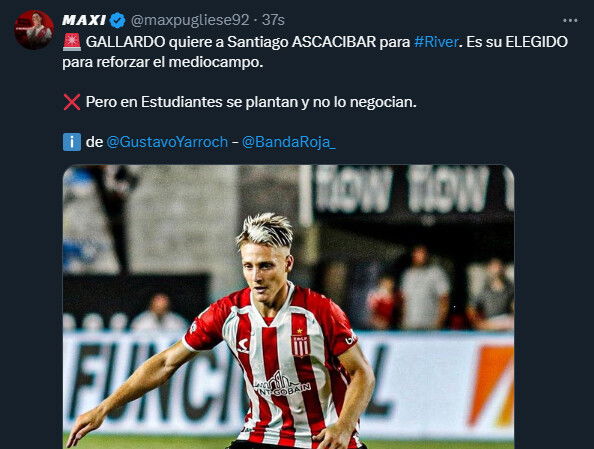The image size is (594, 449).
Task: Click the ASCACIBAR name in the tweet
Action: tap(334, 42)
